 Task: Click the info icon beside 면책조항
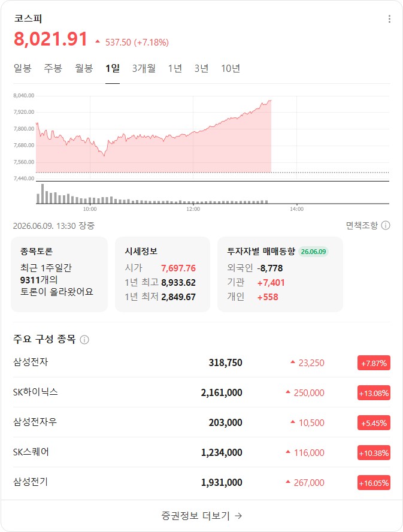pyautogui.click(x=386, y=225)
